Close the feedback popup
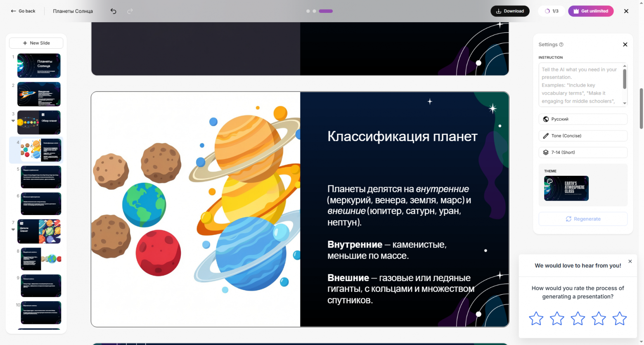 [x=630, y=261]
